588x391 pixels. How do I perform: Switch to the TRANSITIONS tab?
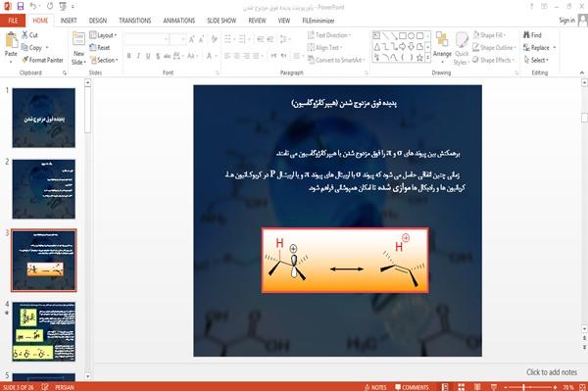[135, 21]
